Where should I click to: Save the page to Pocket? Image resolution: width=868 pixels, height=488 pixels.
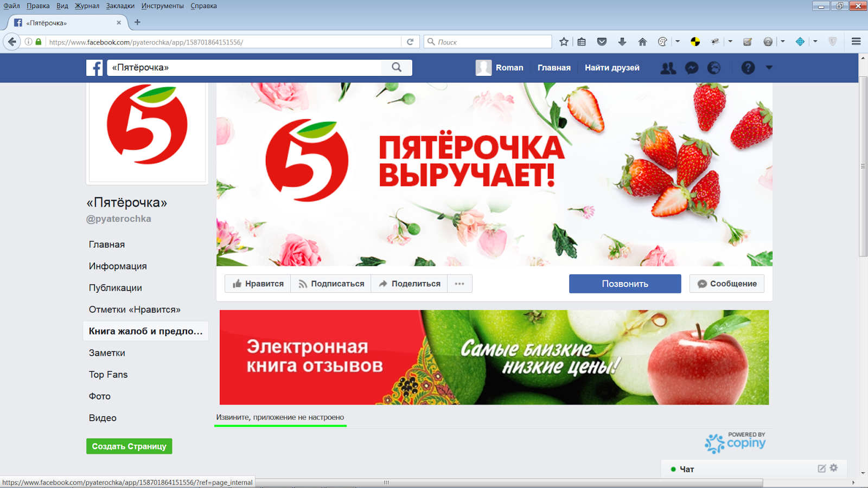pyautogui.click(x=602, y=42)
